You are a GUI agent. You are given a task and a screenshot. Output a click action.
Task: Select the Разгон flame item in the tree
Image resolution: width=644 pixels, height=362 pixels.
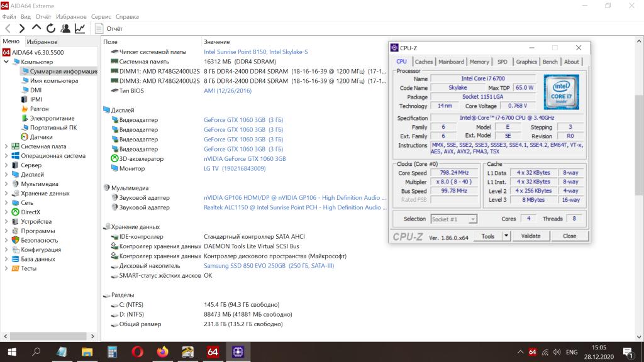39,109
